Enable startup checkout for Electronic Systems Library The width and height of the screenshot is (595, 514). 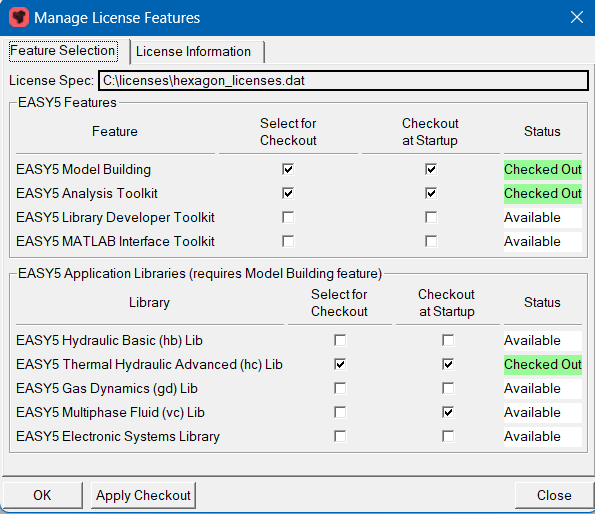(448, 436)
